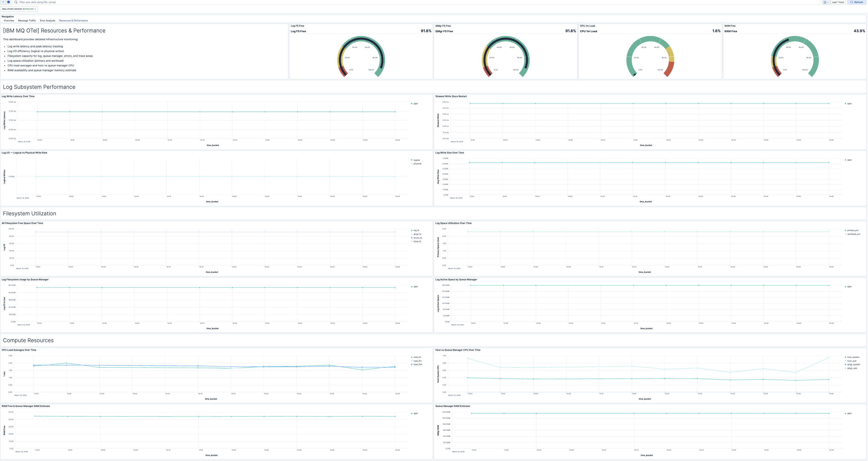Viewport: 868px width, 461px height.
Task: Toggle the physical series in Log I/O legend
Action: [417, 164]
